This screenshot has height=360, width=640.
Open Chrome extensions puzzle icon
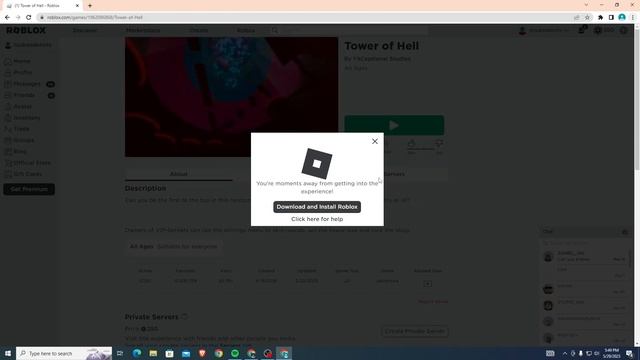click(600, 18)
